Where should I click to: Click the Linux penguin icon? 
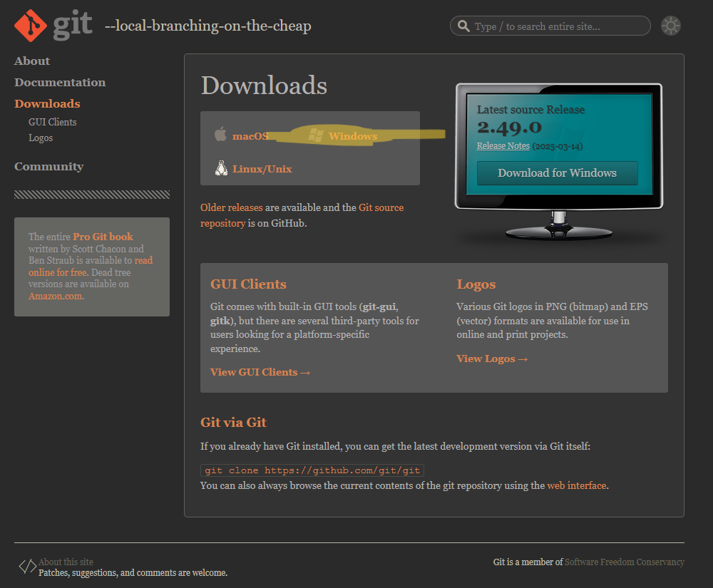(x=221, y=168)
